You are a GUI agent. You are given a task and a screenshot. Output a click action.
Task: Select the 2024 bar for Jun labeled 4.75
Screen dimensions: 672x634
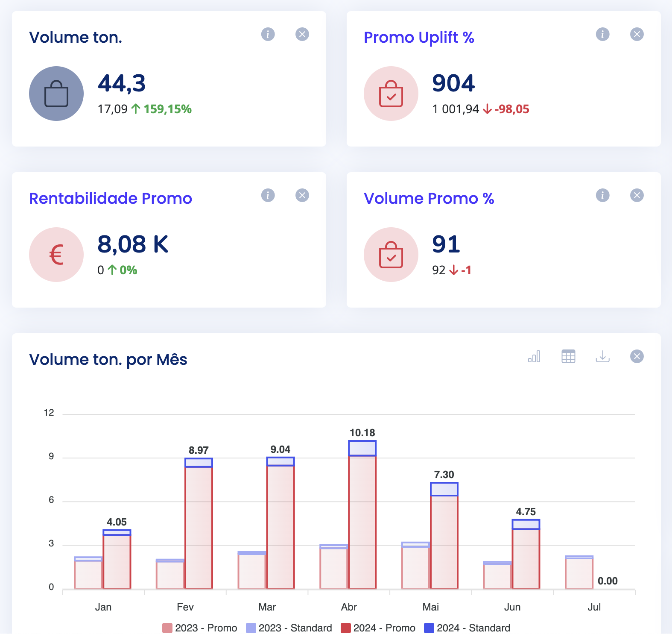(526, 554)
